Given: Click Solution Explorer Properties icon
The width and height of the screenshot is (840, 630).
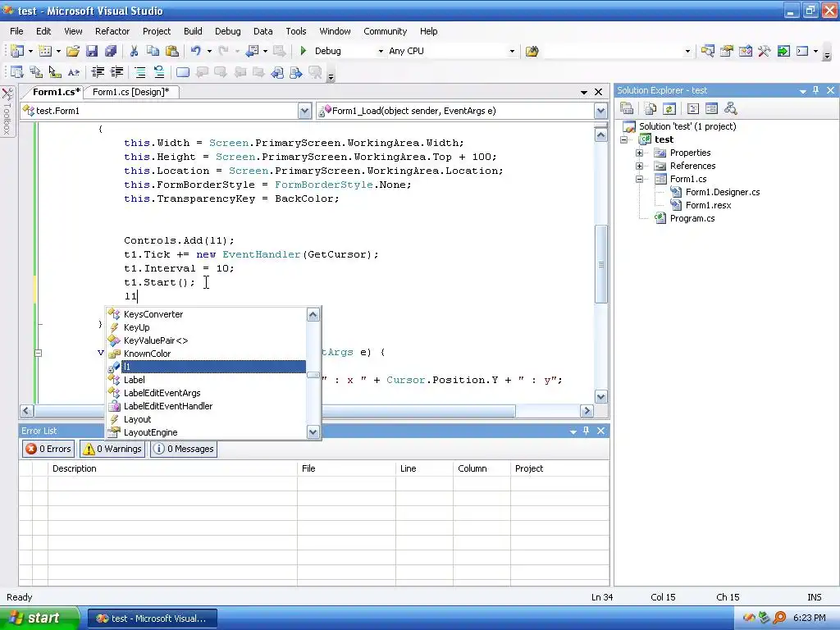Looking at the screenshot, I should (x=627, y=109).
